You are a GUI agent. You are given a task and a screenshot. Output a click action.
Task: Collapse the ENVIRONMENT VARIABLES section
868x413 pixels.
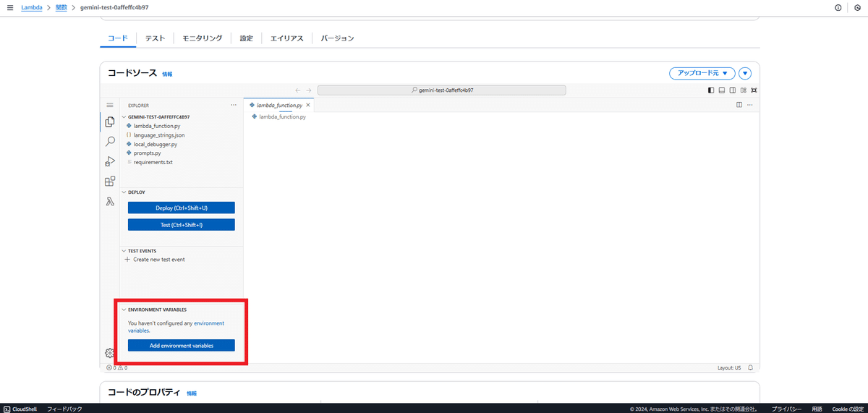coord(124,310)
